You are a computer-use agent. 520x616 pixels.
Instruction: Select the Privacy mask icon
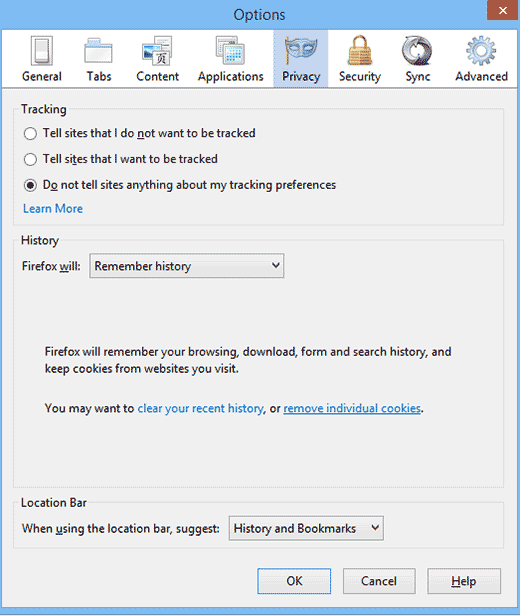(x=301, y=50)
